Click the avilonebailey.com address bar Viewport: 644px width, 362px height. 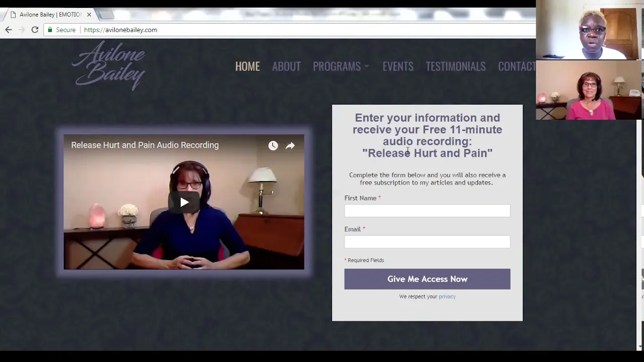[289, 30]
